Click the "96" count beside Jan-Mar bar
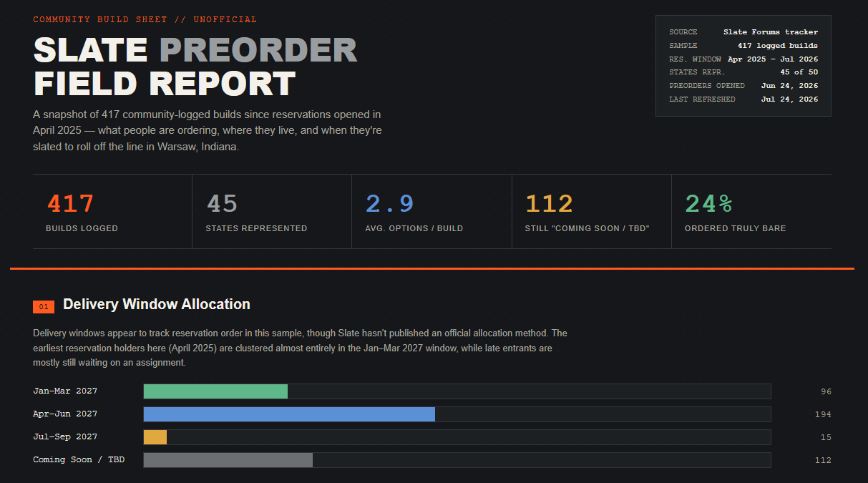This screenshot has height=483, width=868. click(826, 392)
